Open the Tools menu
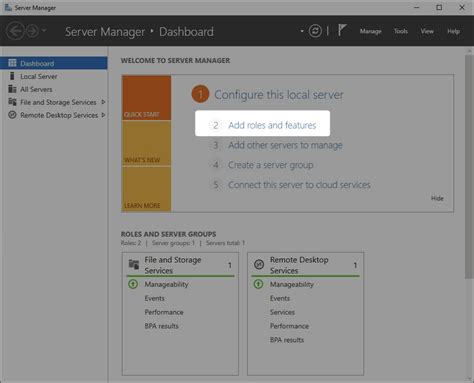The width and height of the screenshot is (474, 383). pos(401,31)
